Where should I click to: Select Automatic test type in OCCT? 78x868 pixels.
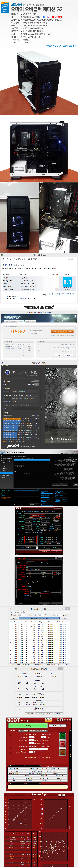click(x=47, y=734)
